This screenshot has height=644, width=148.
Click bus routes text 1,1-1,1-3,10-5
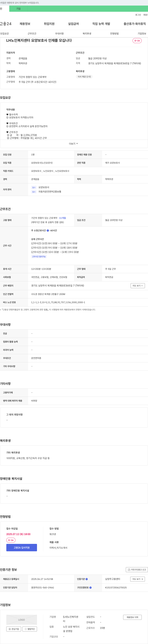pyautogui.click(x=58, y=302)
